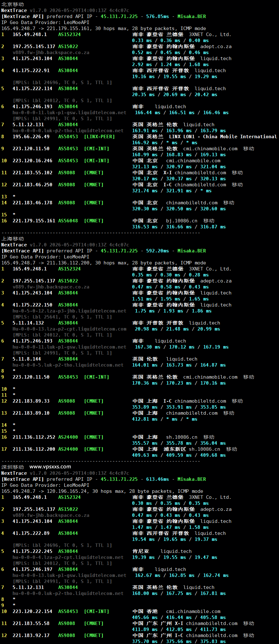The width and height of the screenshot is (279, 644).
Task: Select hop IP 221.183.46.250
Action: [33, 185]
